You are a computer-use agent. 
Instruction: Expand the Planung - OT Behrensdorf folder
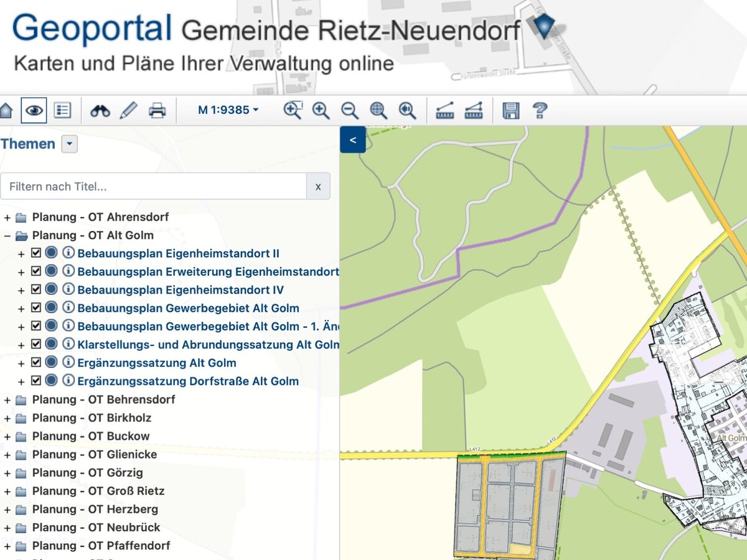[7, 399]
